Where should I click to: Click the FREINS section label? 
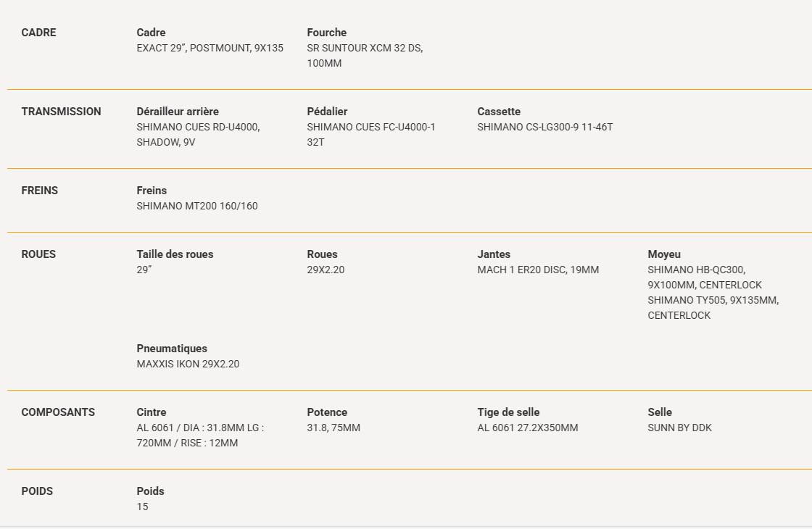pyautogui.click(x=39, y=191)
